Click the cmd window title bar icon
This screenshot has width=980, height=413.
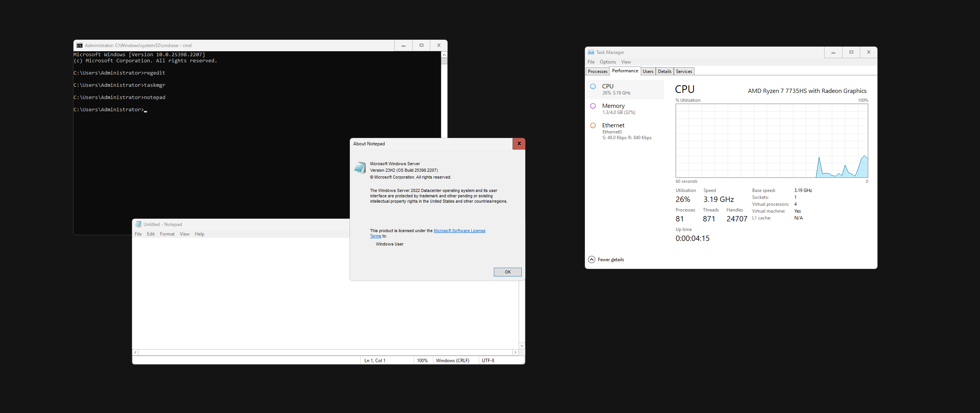tap(80, 46)
